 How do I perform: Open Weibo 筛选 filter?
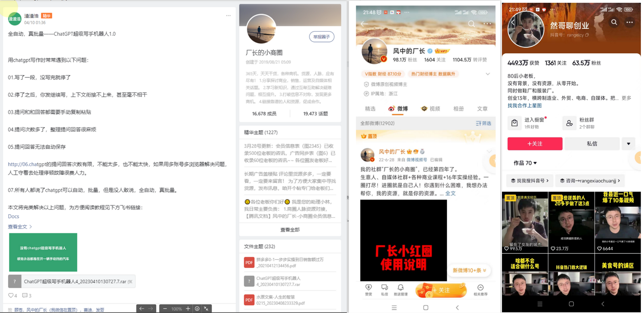483,123
